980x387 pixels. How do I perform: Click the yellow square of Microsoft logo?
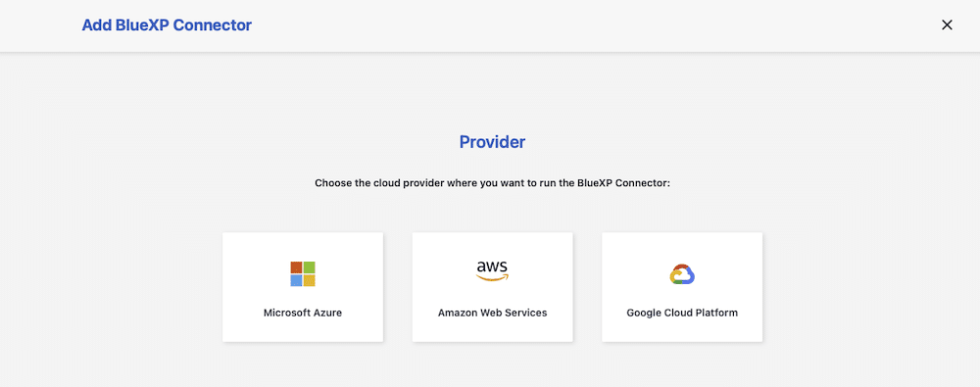click(310, 281)
